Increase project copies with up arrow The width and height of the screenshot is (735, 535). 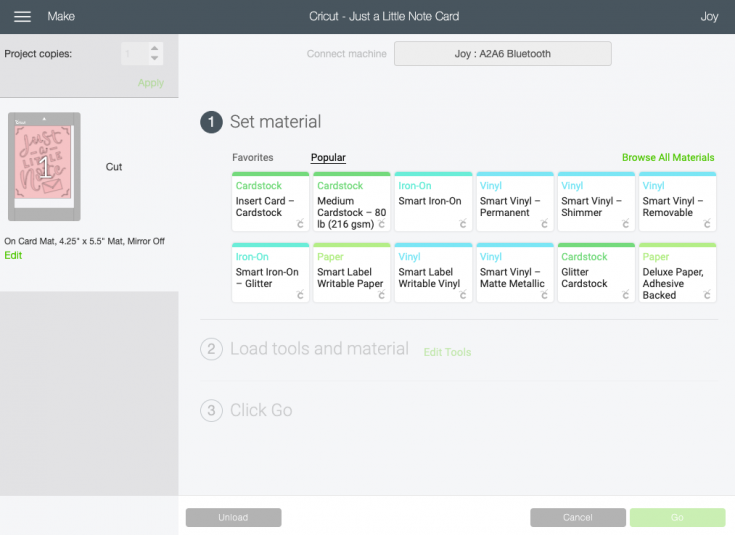click(x=154, y=48)
